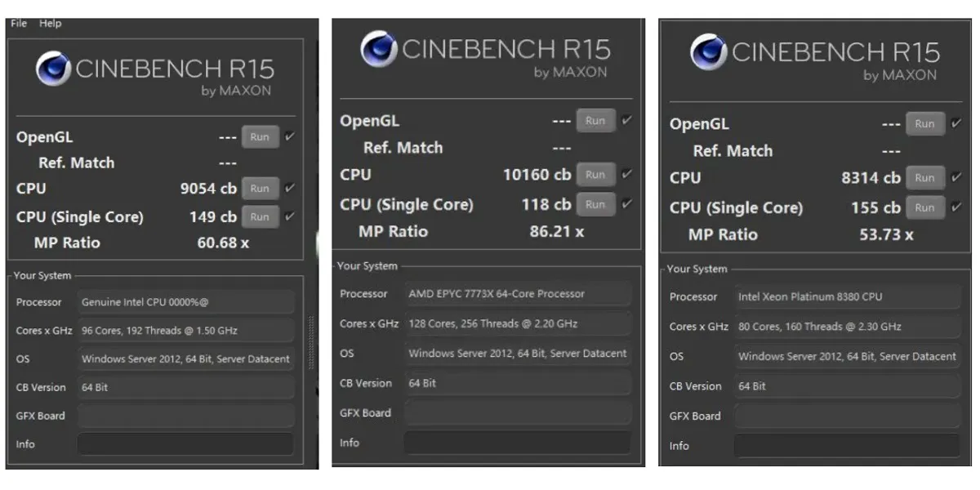This screenshot has height=490, width=980.
Task: Click the '8314 cb' CPU score
Action: coord(871,178)
